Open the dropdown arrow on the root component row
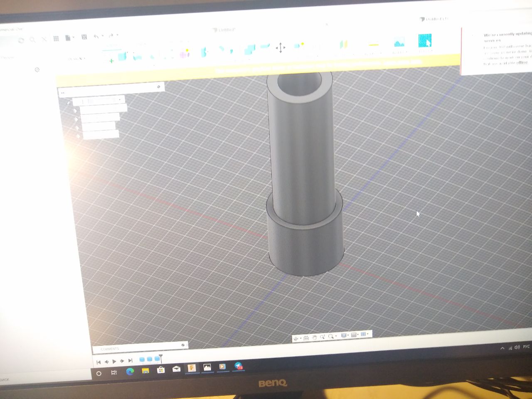The image size is (532, 399). (120, 99)
